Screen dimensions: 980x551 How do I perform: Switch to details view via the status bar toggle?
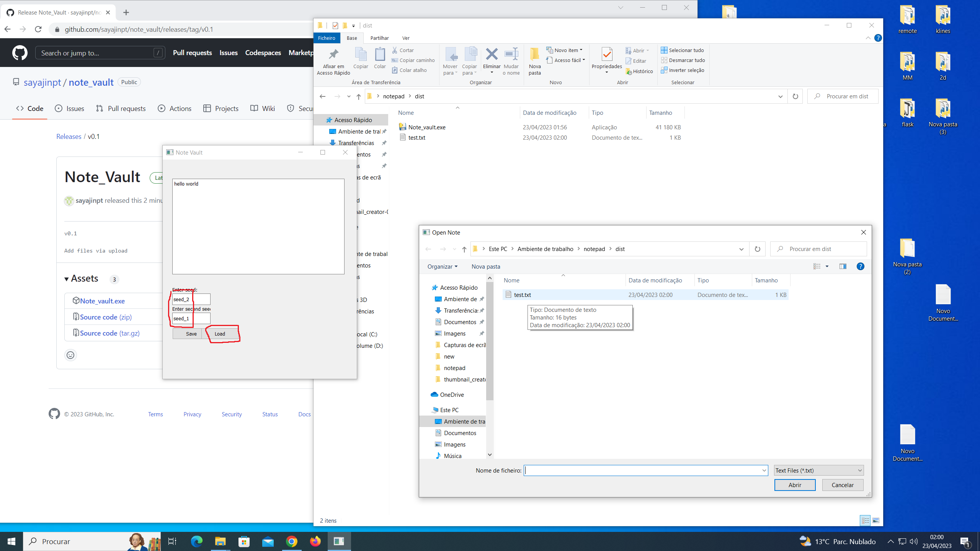(866, 520)
